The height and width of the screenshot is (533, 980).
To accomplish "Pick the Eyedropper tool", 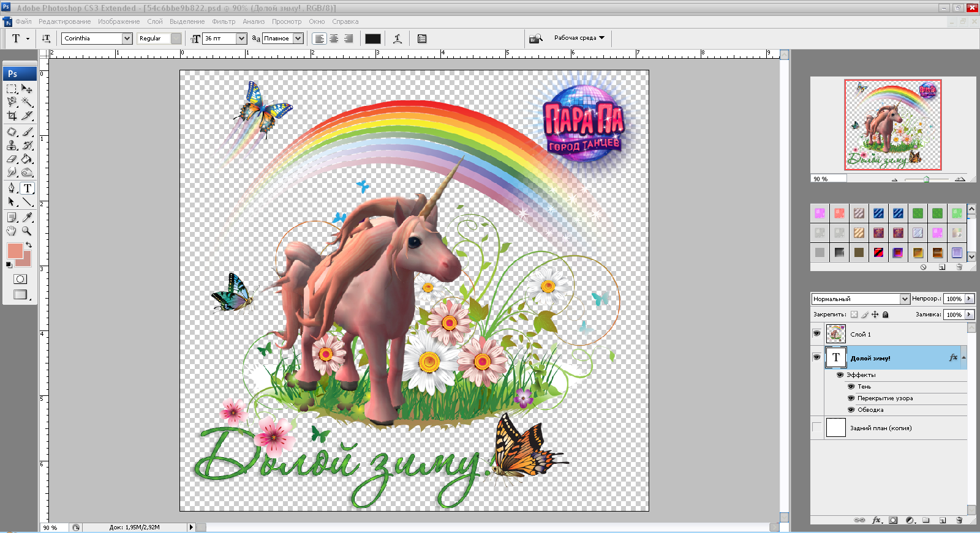I will tap(27, 217).
